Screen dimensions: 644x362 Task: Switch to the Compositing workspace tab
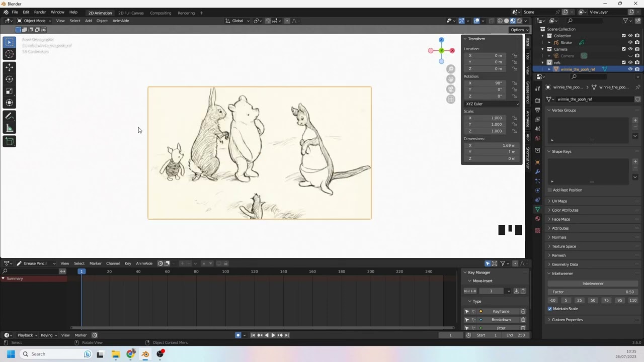pos(160,13)
